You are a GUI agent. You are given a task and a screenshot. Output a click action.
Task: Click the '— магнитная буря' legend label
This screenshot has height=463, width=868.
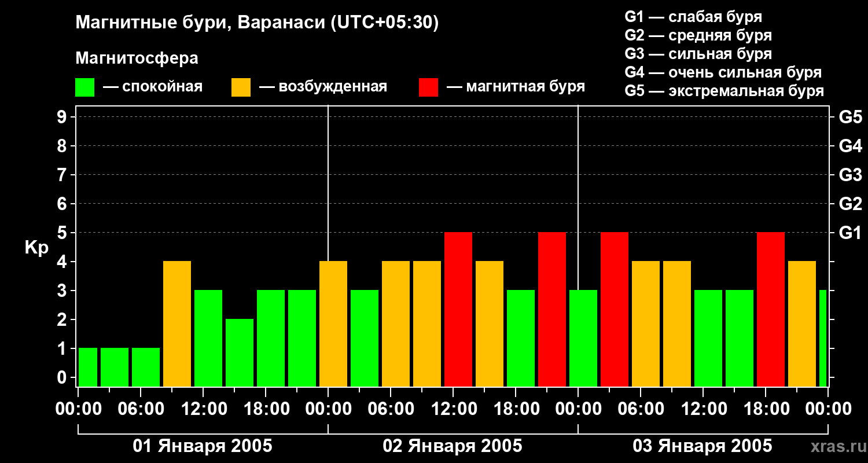coord(516,87)
